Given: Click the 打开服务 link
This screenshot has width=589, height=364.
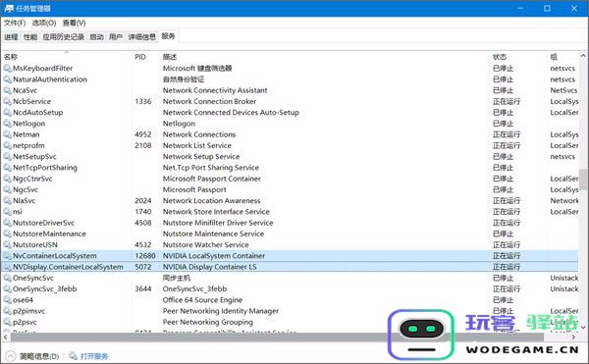Looking at the screenshot, I should (94, 356).
